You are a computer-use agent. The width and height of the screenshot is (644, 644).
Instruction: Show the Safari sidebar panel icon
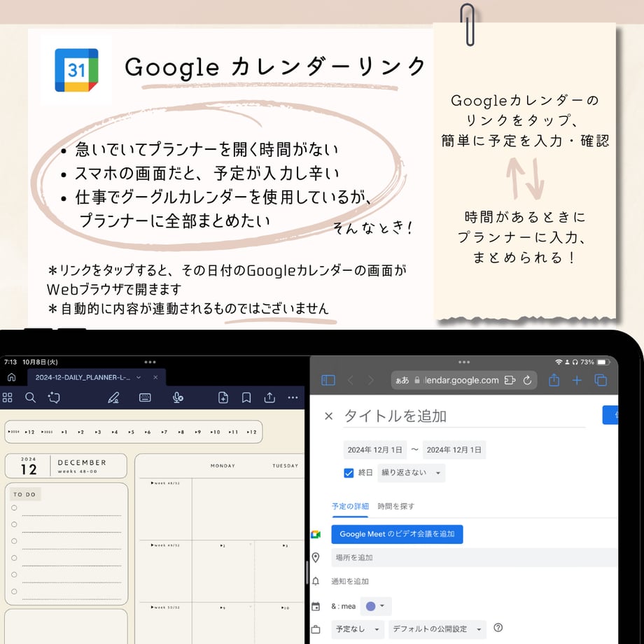pyautogui.click(x=328, y=380)
